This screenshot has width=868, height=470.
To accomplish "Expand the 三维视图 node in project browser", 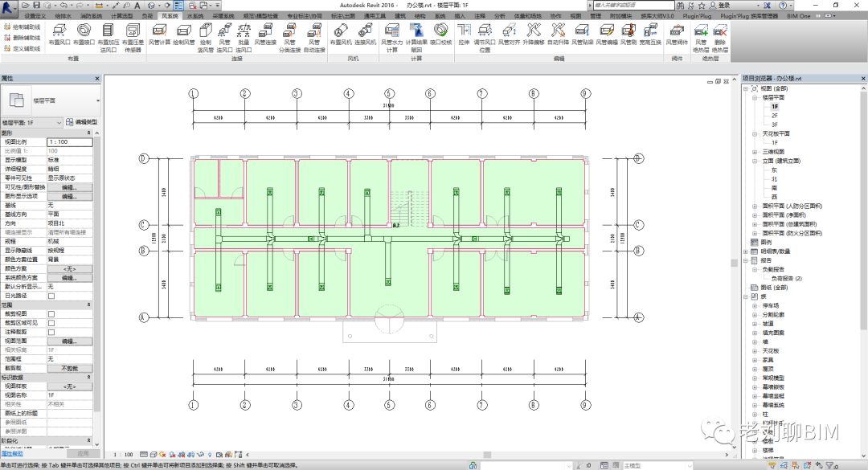I will pos(754,152).
